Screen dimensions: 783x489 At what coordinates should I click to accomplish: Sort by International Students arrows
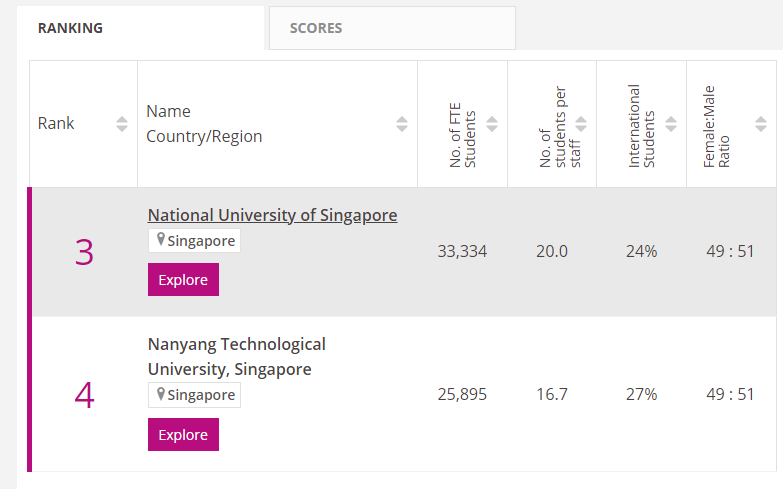coord(671,124)
